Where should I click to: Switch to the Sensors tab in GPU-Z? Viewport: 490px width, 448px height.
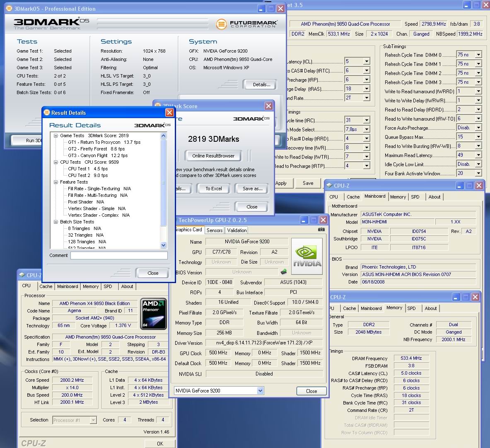click(x=215, y=230)
